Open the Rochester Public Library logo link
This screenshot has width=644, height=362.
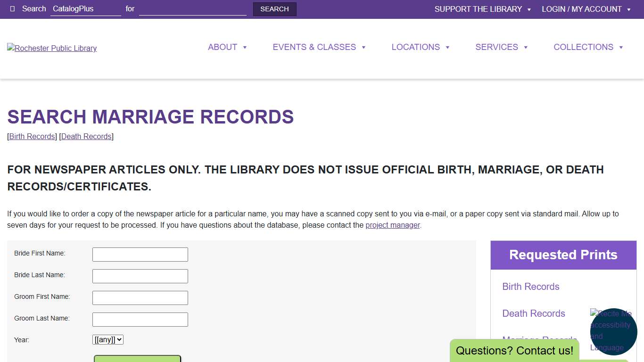(51, 48)
